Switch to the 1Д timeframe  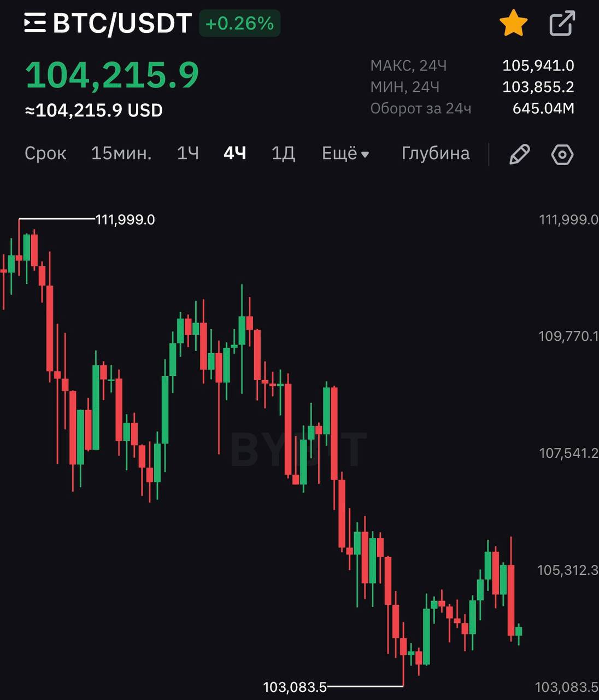click(x=283, y=153)
